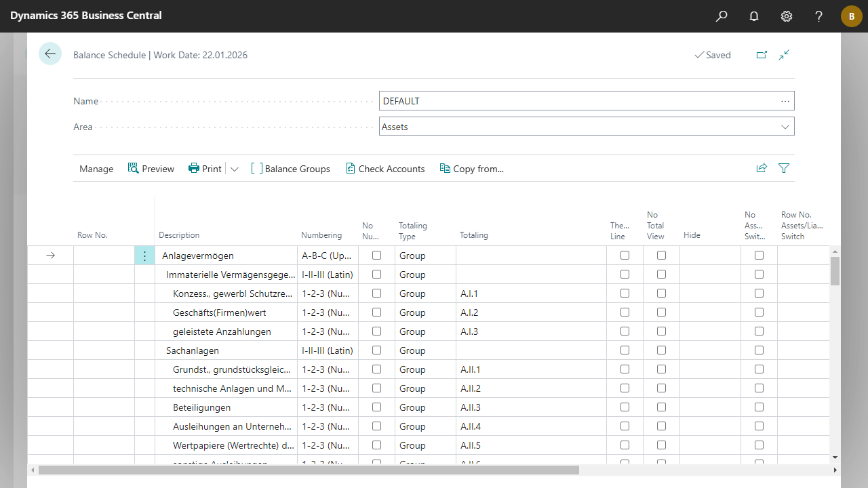Image resolution: width=868 pixels, height=488 pixels.
Task: Click the Check Accounts button
Action: click(x=385, y=169)
